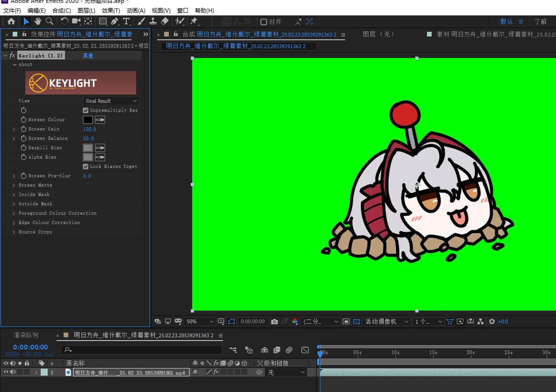Enable Motion Blur switch in timeline header

click(x=289, y=350)
